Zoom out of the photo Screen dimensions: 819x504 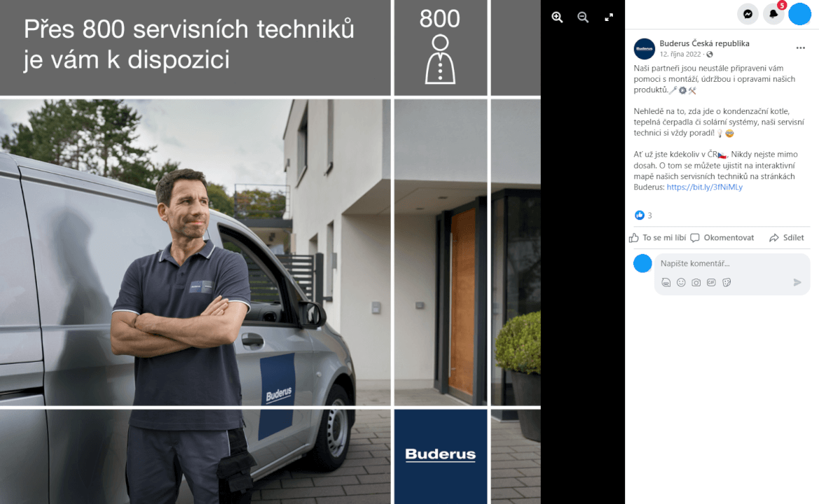(x=583, y=17)
